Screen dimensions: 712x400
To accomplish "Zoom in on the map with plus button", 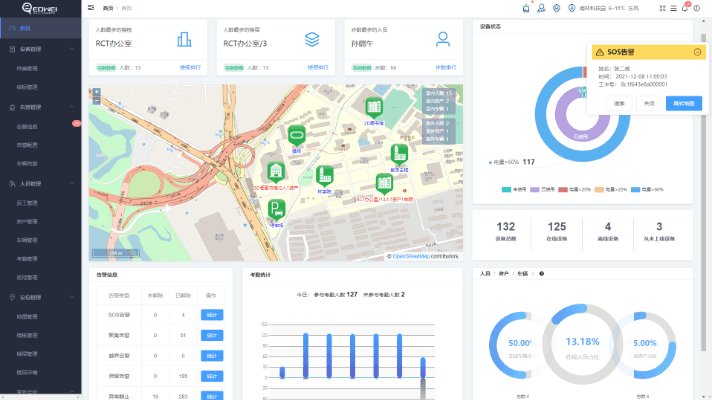I will [96, 92].
